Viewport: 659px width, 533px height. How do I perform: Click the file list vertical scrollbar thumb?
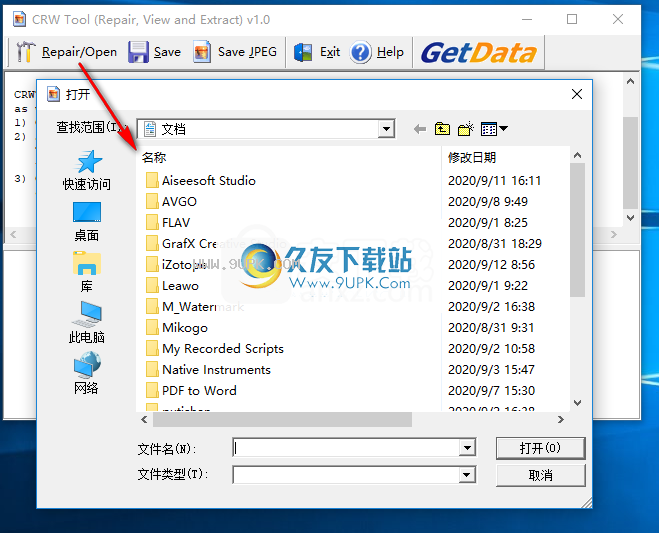pos(577,230)
